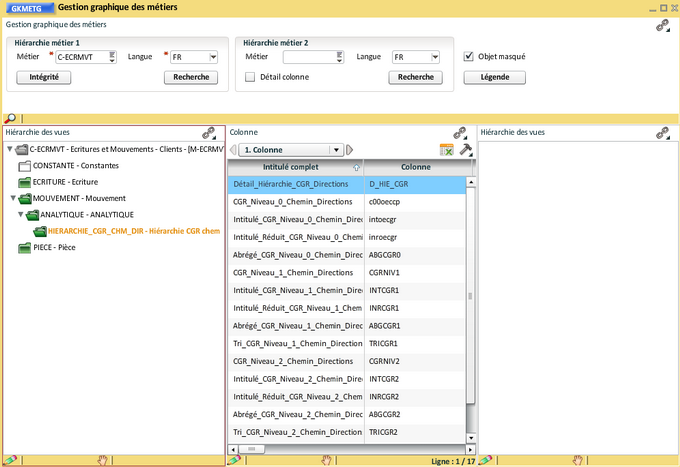Click the chain link icon in Colonne panel
The height and width of the screenshot is (467, 680).
coord(460,132)
